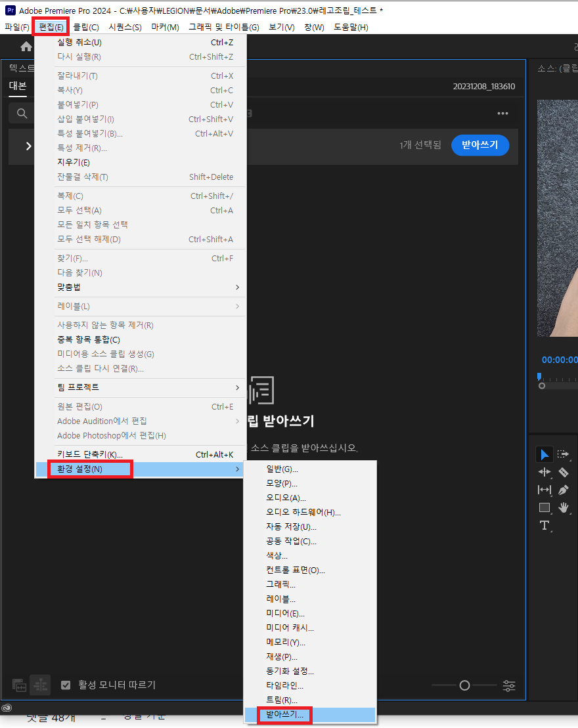578x728 pixels.
Task: Select the Pen tool
Action: click(x=563, y=490)
